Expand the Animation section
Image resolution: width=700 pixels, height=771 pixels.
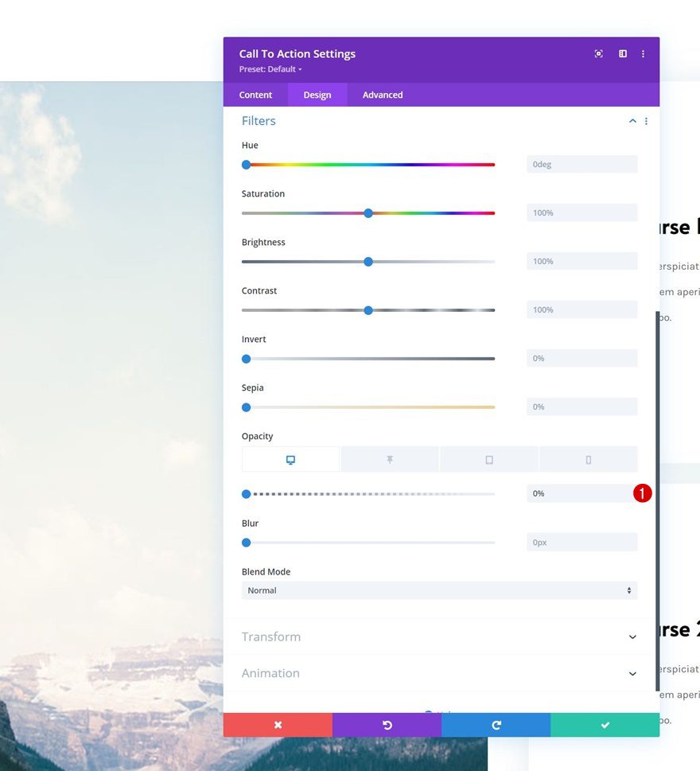tap(439, 673)
